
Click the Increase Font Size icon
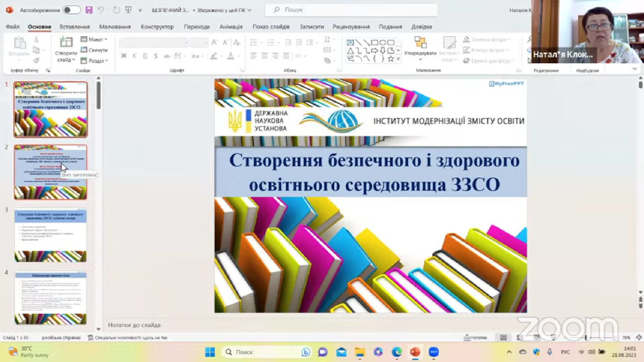click(x=215, y=42)
